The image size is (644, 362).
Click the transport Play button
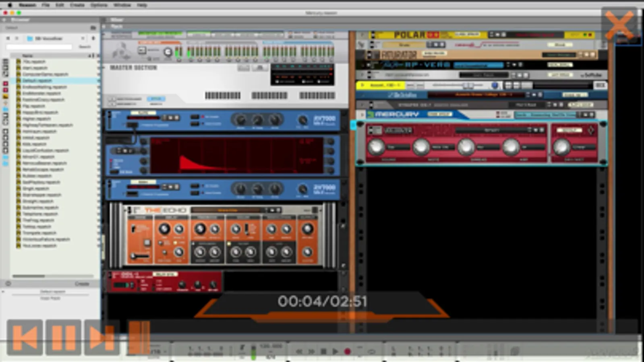click(335, 351)
